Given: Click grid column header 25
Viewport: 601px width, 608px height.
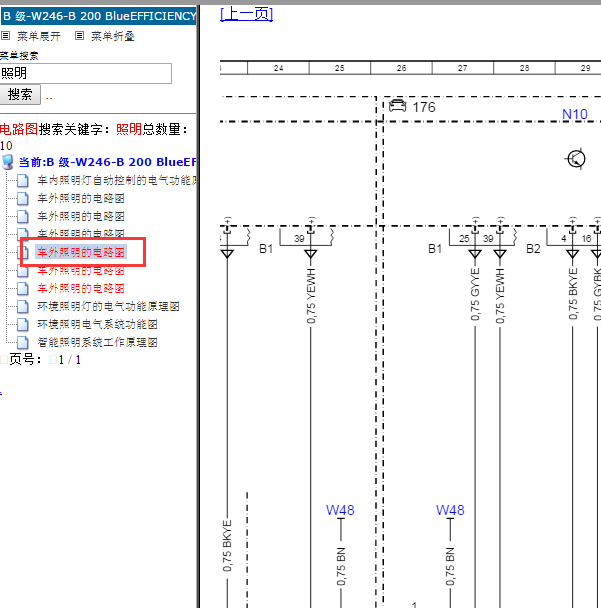Looking at the screenshot, I should [340, 68].
